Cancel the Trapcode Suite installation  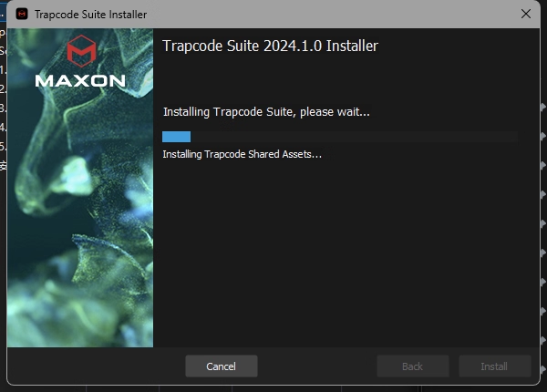pos(222,366)
